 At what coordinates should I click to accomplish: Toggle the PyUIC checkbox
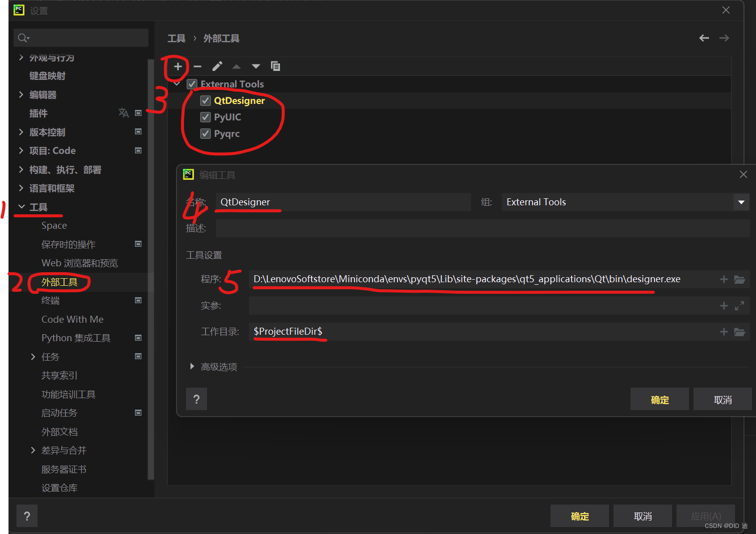[x=205, y=117]
